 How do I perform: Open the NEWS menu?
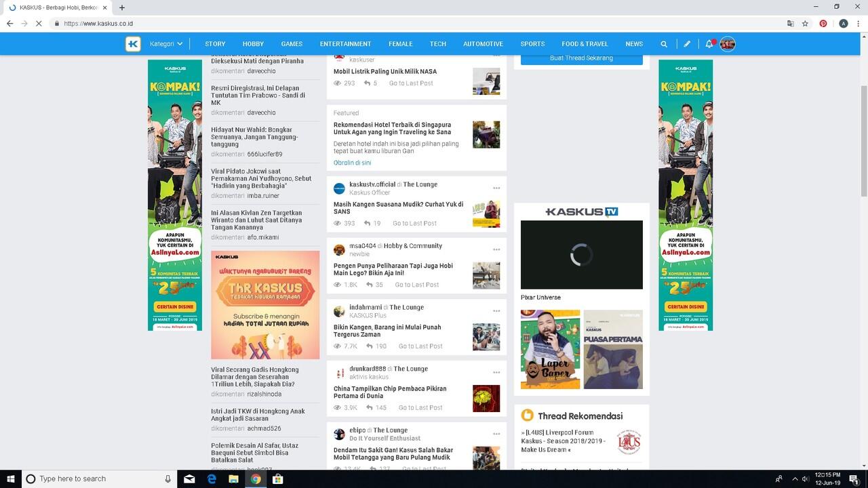[x=634, y=44]
